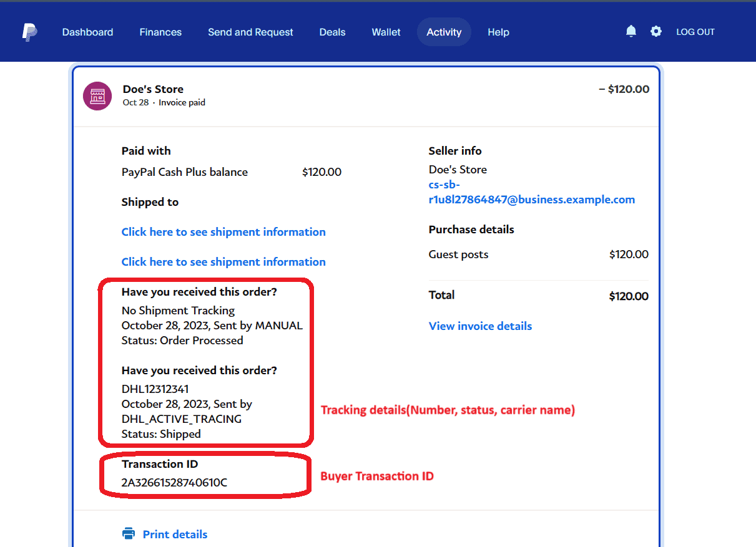Open View invoice details link

point(480,326)
